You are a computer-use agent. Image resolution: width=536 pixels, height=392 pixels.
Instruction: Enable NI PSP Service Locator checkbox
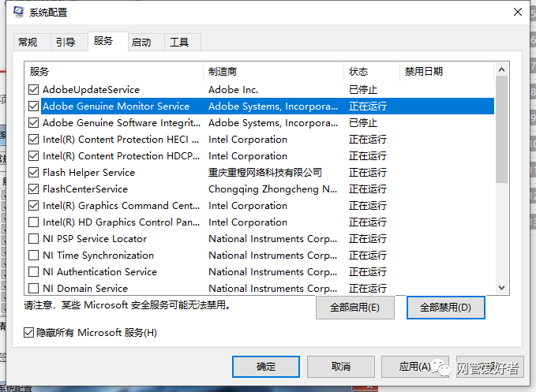pos(34,239)
